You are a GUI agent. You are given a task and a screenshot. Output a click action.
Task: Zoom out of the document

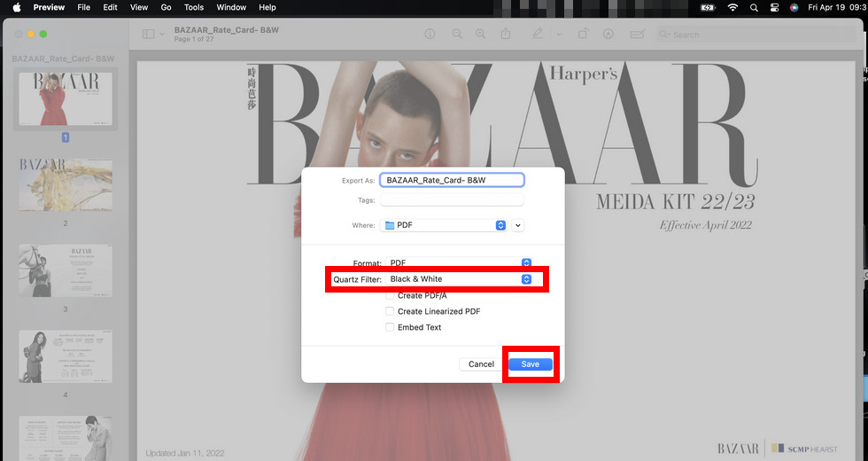pyautogui.click(x=457, y=34)
